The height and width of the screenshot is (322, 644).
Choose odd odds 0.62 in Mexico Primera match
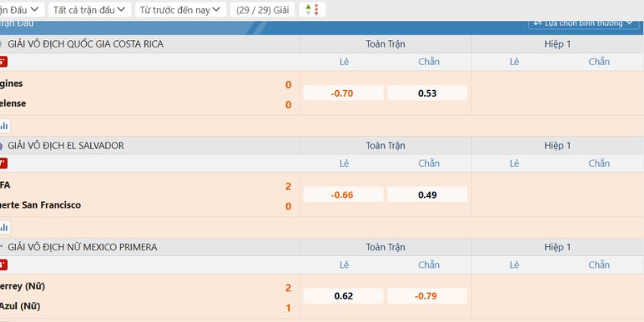343,296
